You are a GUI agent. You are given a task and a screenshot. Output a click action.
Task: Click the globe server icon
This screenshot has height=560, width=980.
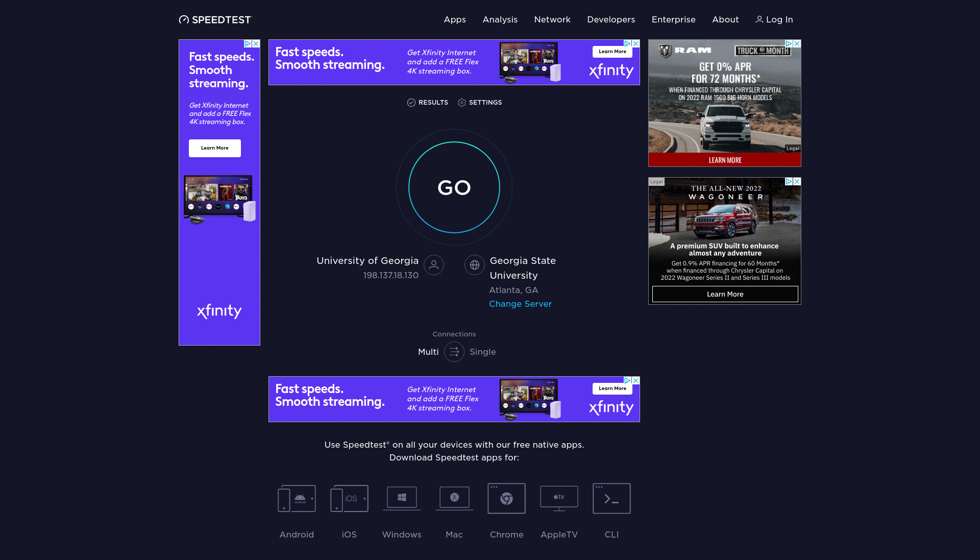[475, 265]
